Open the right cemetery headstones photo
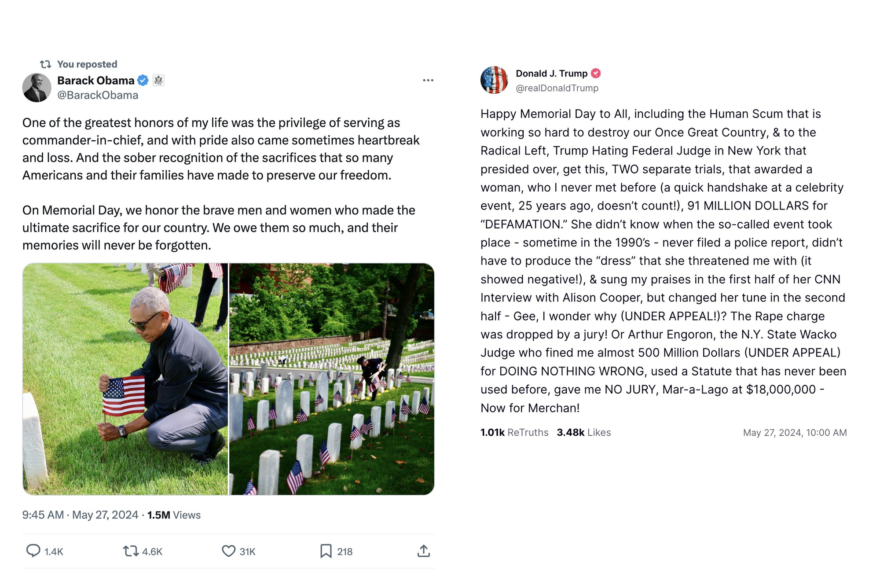Viewport: 880px width, 588px height. pos(332,379)
